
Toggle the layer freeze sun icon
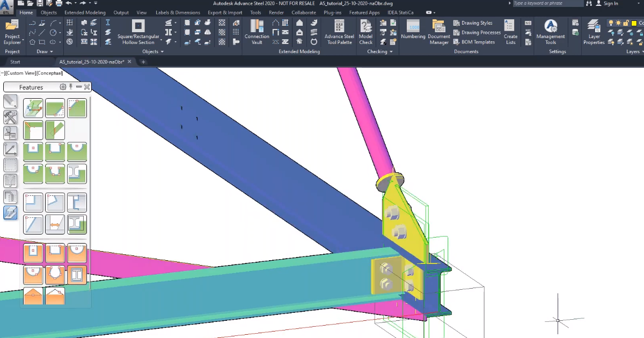point(618,23)
